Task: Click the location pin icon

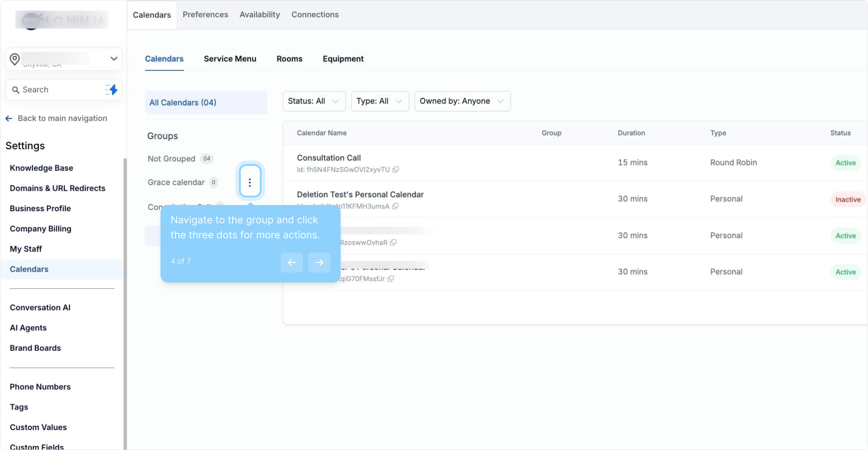Action: [15, 59]
